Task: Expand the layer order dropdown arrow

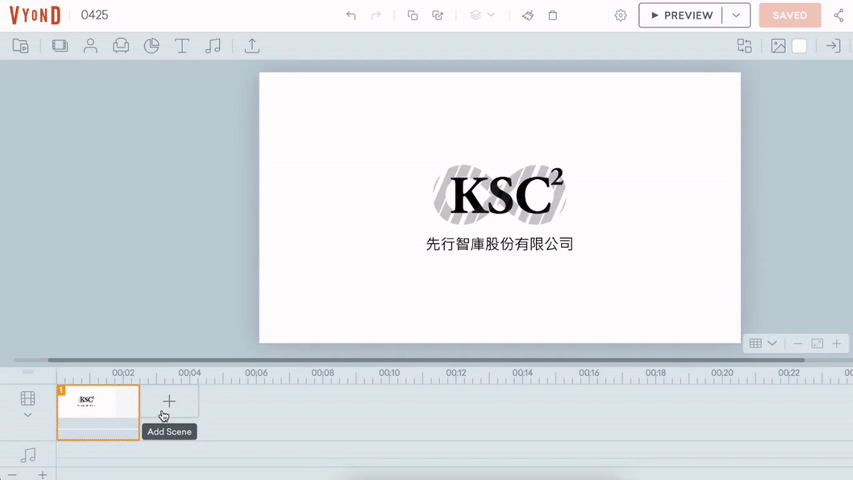Action: tap(491, 15)
